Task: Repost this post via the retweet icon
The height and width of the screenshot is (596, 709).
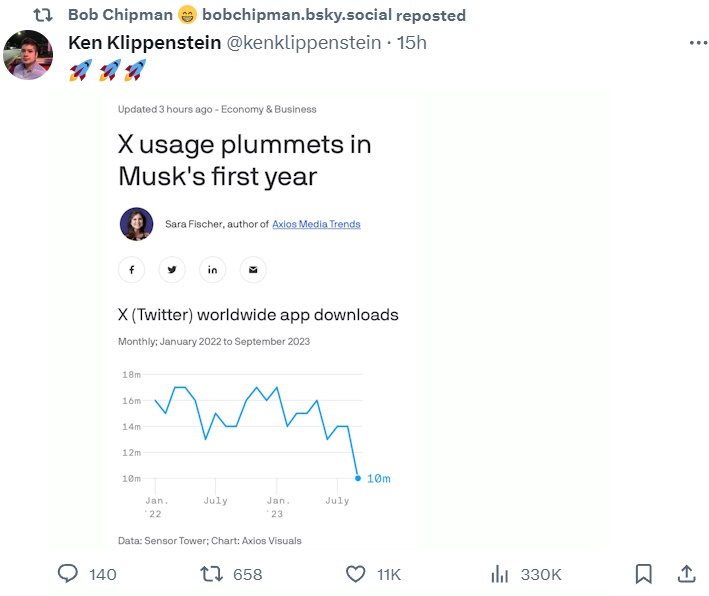Action: [212, 574]
